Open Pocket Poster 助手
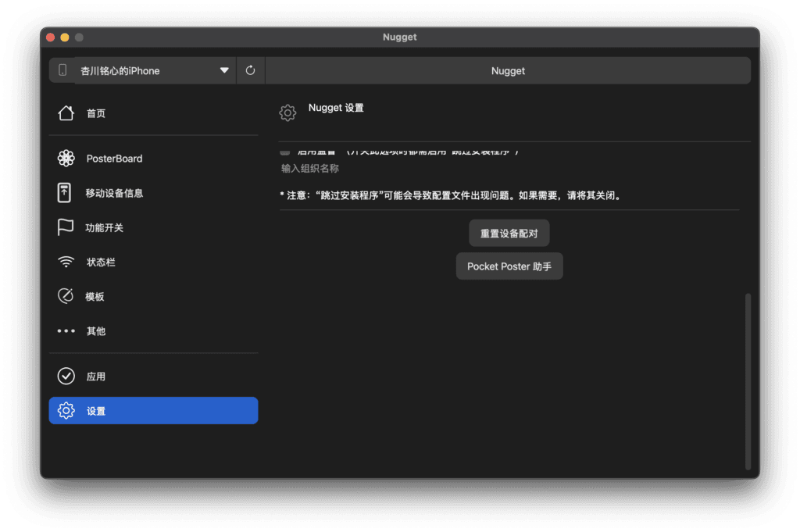The image size is (800, 532). click(x=509, y=266)
